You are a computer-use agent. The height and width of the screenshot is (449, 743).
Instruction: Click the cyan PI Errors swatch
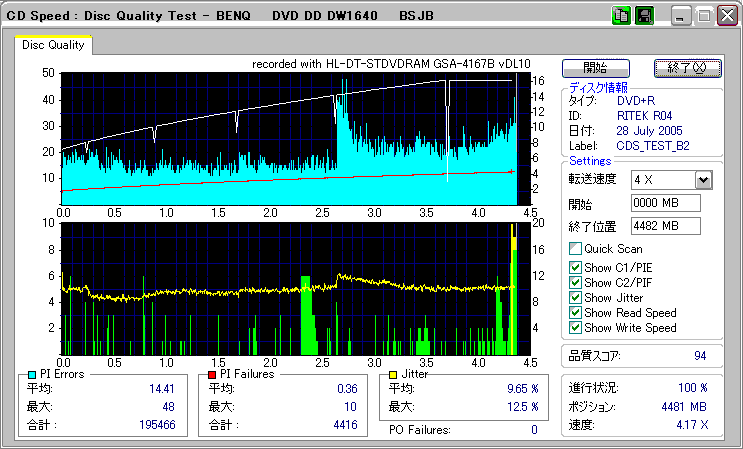click(33, 375)
